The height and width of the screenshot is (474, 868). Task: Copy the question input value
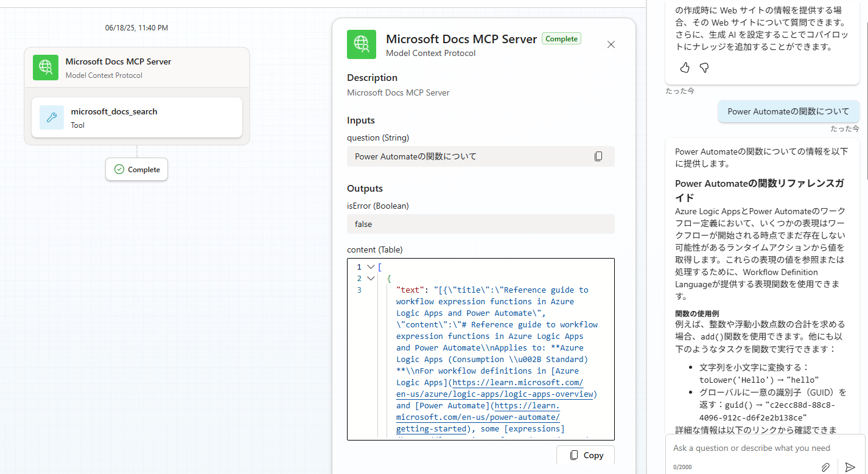pos(598,156)
